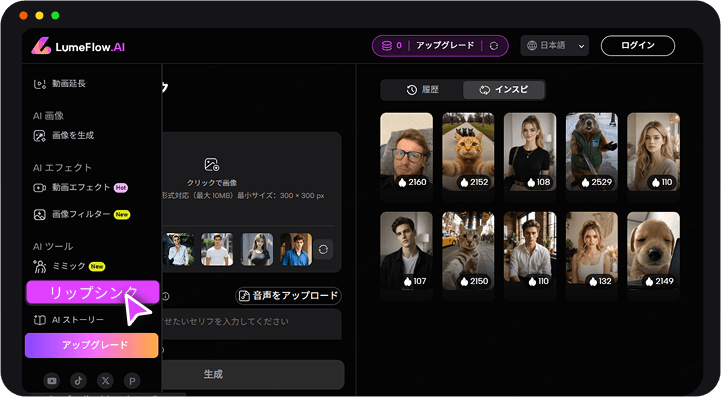Open the X social icon
Image resolution: width=721 pixels, height=397 pixels.
click(105, 381)
